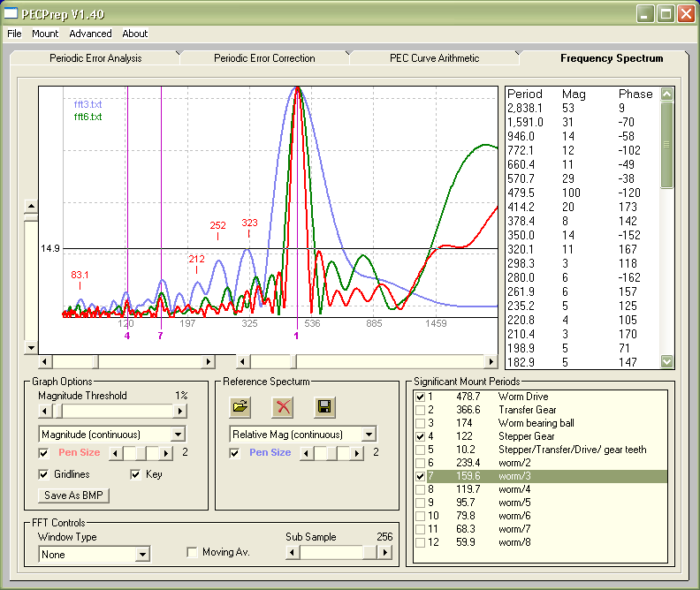Open the Magnitude (continuous) dropdown

(178, 435)
